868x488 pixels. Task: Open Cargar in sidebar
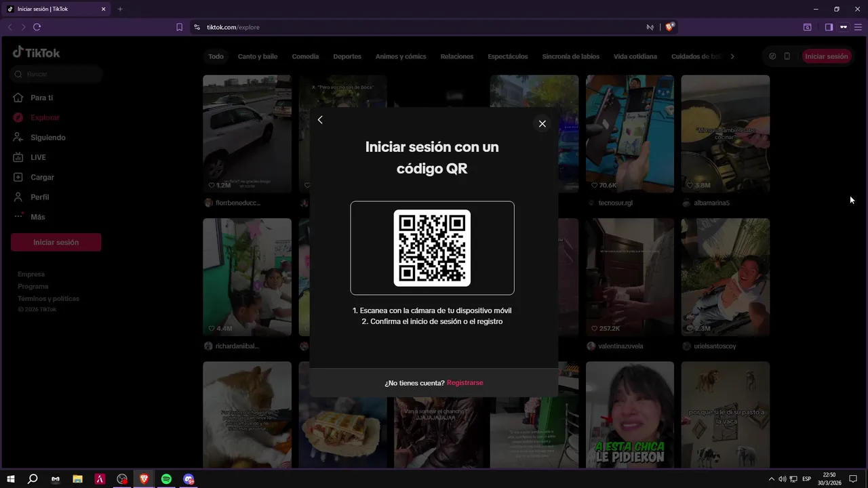tap(34, 177)
